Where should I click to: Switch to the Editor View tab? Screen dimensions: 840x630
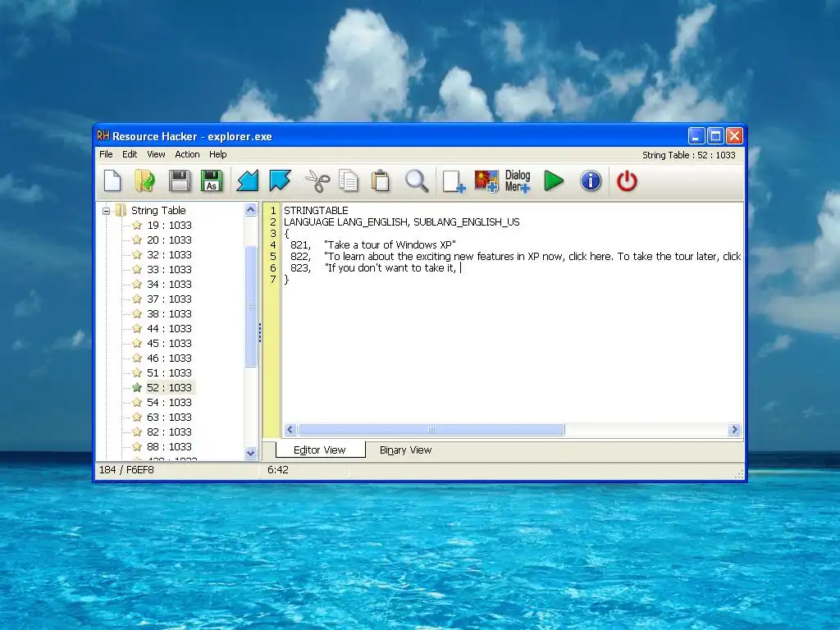320,450
